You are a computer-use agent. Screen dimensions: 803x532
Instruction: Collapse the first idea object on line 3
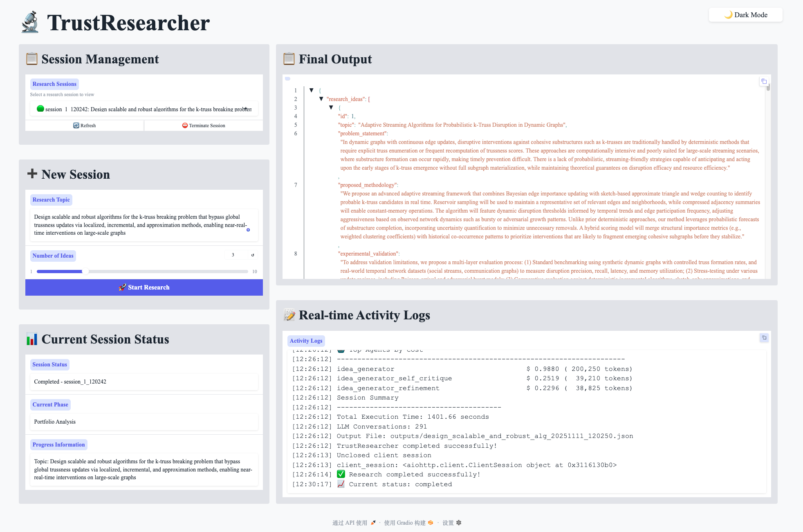(x=331, y=108)
